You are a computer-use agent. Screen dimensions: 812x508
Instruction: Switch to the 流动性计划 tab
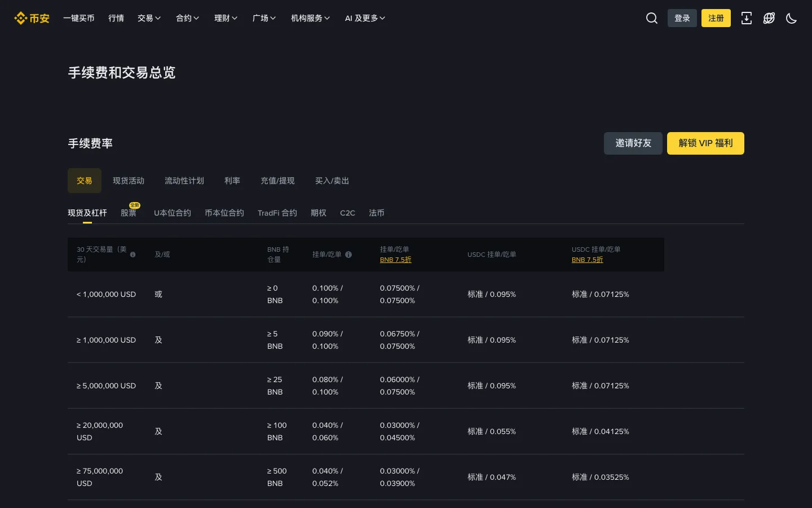(184, 181)
